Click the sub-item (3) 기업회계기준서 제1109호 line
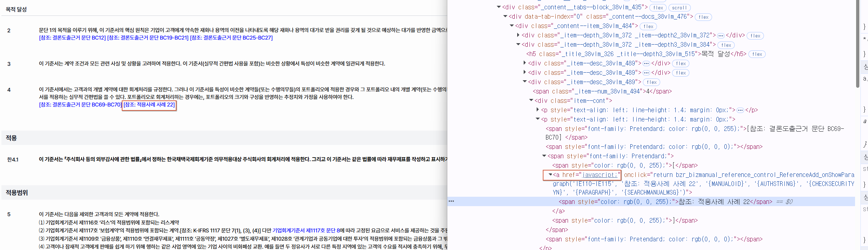 coord(243,238)
